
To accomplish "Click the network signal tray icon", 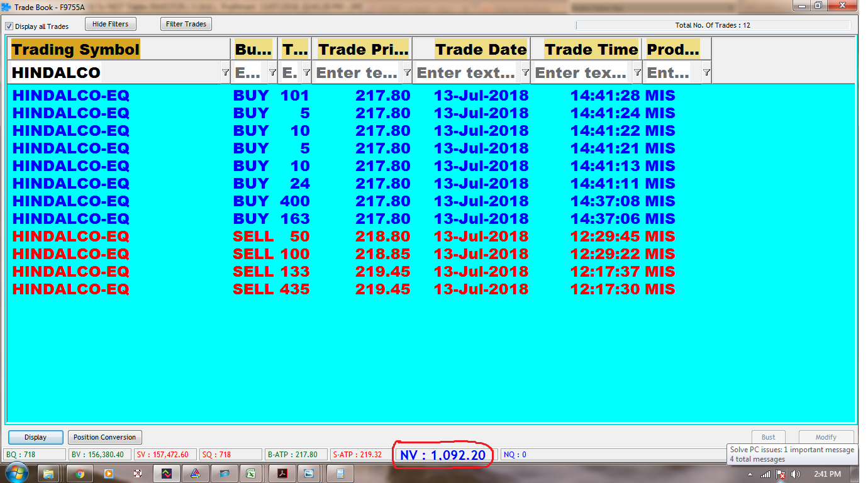I will pos(765,474).
